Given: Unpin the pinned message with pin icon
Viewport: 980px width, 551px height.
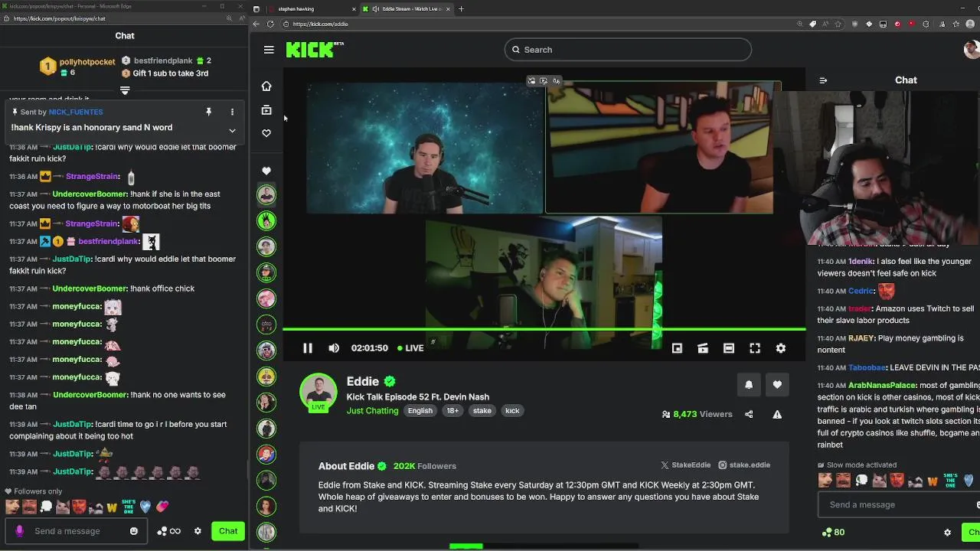Looking at the screenshot, I should (x=208, y=112).
